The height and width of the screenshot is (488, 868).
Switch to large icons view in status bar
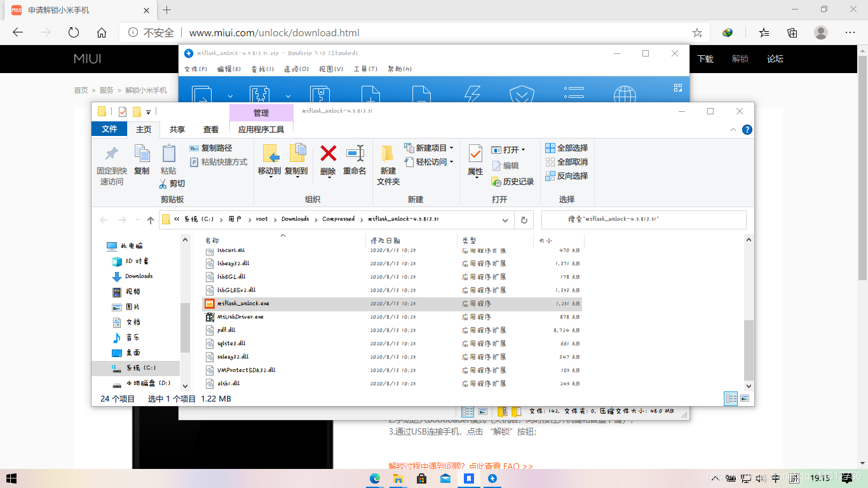tap(745, 398)
